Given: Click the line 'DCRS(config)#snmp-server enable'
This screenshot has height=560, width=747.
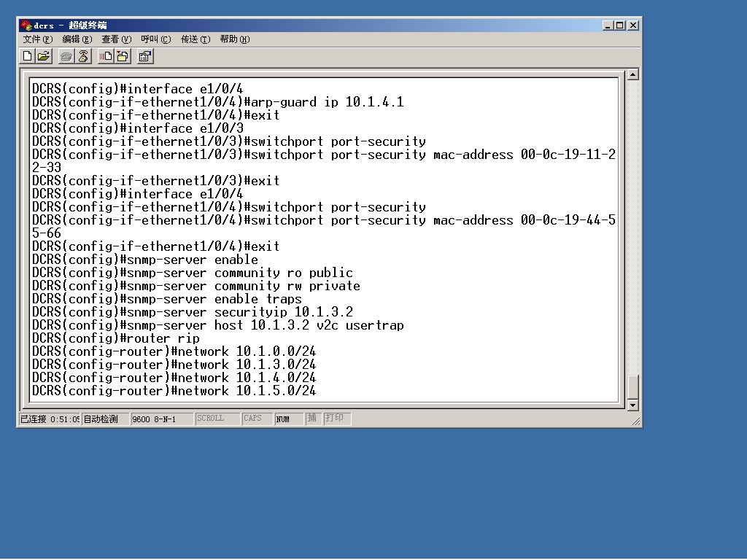Looking at the screenshot, I should pos(145,260).
